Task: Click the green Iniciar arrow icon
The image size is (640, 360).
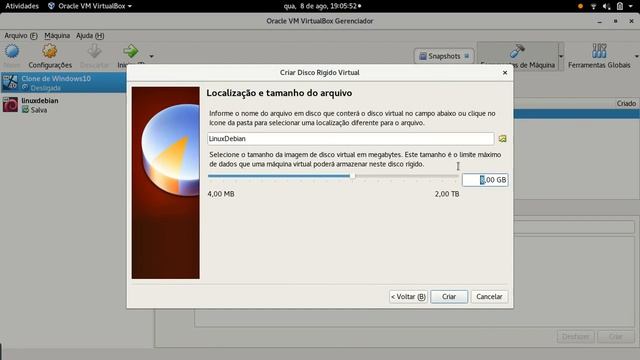Action: tap(131, 52)
